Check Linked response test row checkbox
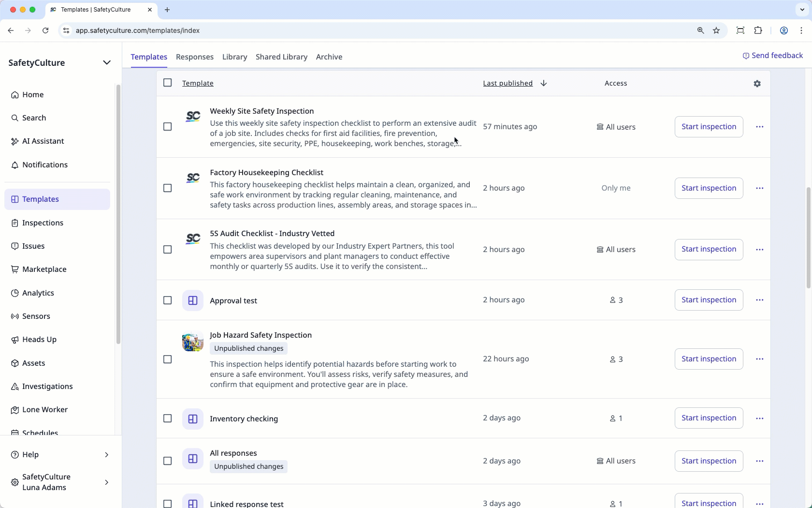The image size is (812, 508). 167,504
